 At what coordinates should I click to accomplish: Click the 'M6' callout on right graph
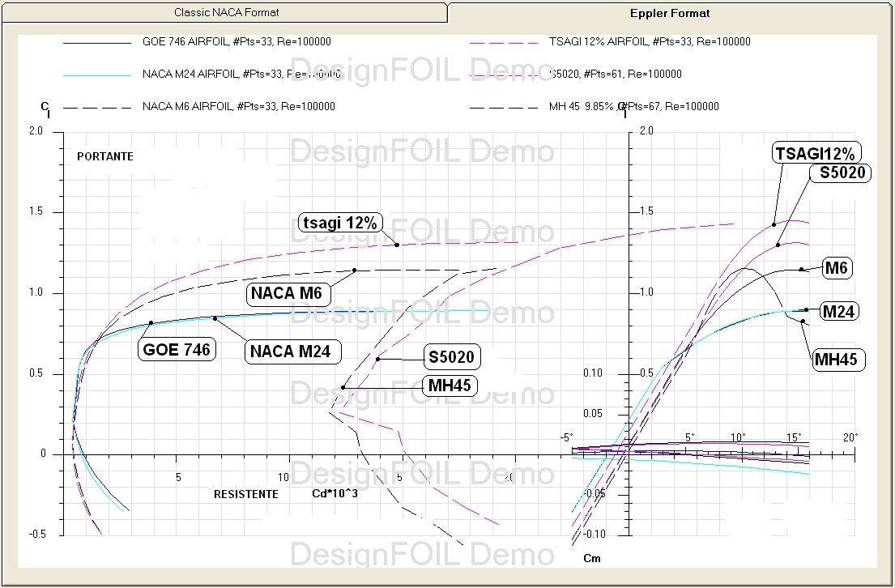(837, 269)
